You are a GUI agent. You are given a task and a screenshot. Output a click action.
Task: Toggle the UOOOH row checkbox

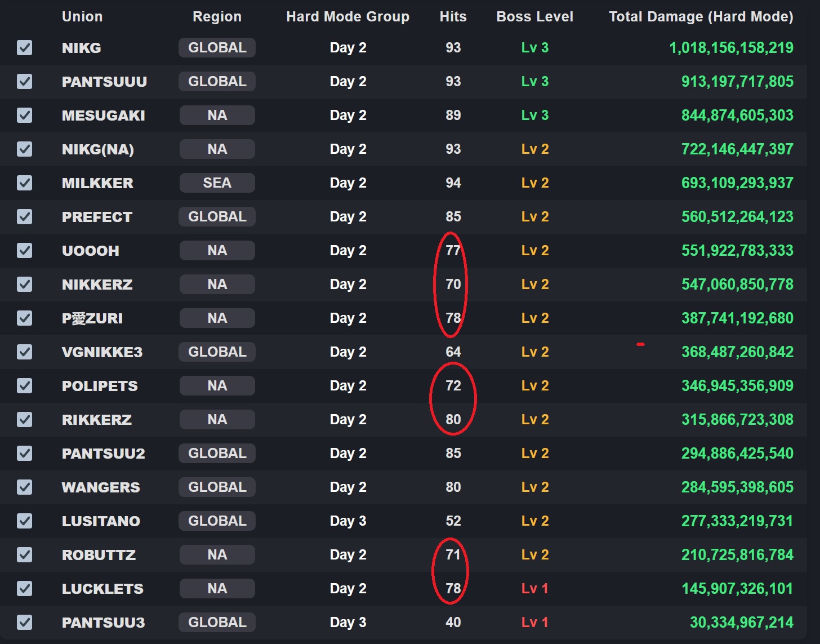[24, 251]
